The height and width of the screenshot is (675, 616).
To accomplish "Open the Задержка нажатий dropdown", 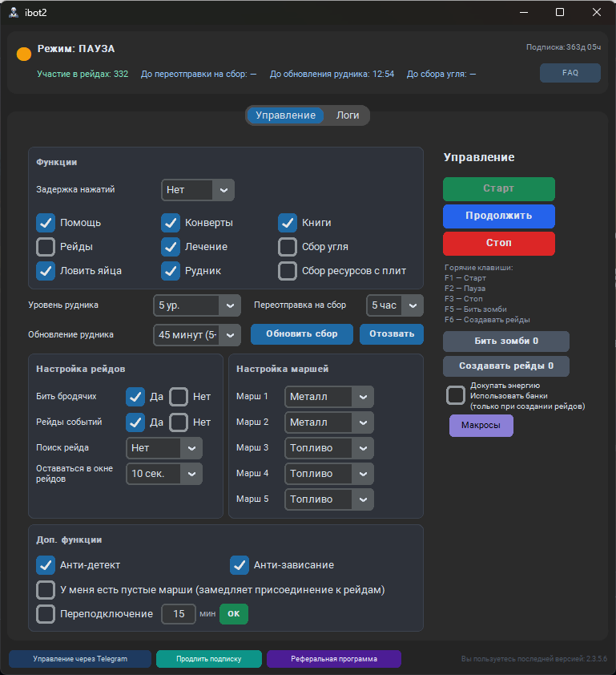I will point(198,190).
